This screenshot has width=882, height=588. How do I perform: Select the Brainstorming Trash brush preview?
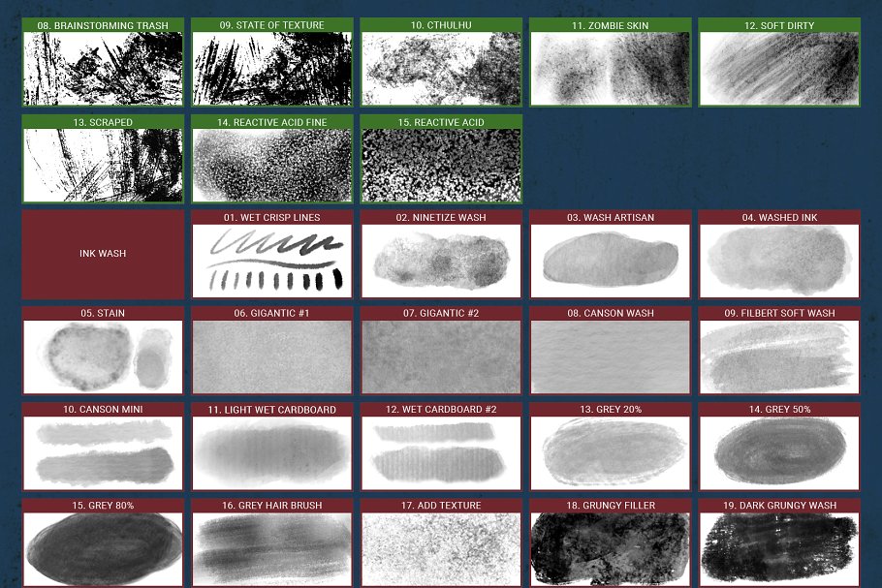(x=103, y=68)
